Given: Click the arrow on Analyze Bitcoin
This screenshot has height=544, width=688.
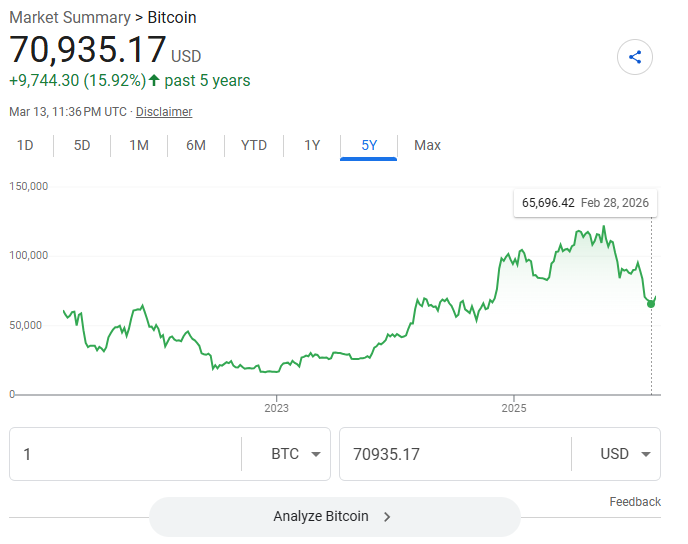Looking at the screenshot, I should 387,517.
